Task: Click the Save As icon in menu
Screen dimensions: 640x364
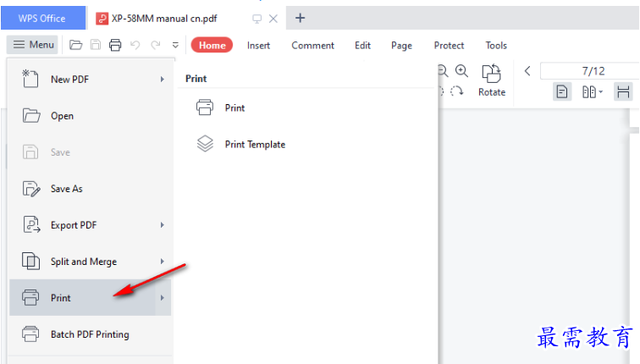Action: click(31, 189)
